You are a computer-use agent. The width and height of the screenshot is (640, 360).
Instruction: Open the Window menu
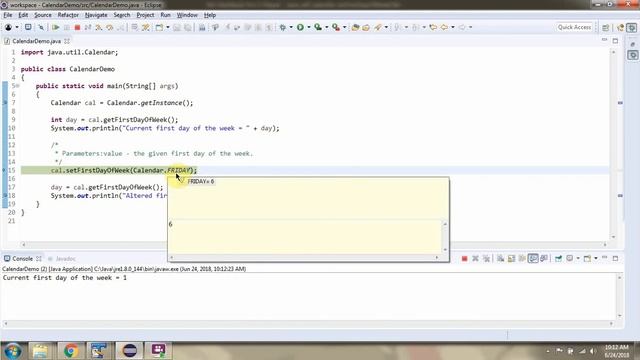point(187,15)
